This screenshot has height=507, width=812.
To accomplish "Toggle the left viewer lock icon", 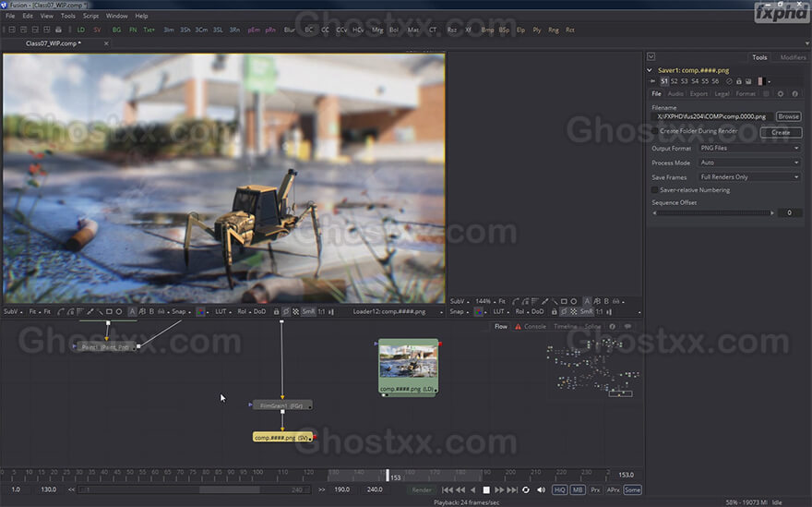I will (277, 311).
